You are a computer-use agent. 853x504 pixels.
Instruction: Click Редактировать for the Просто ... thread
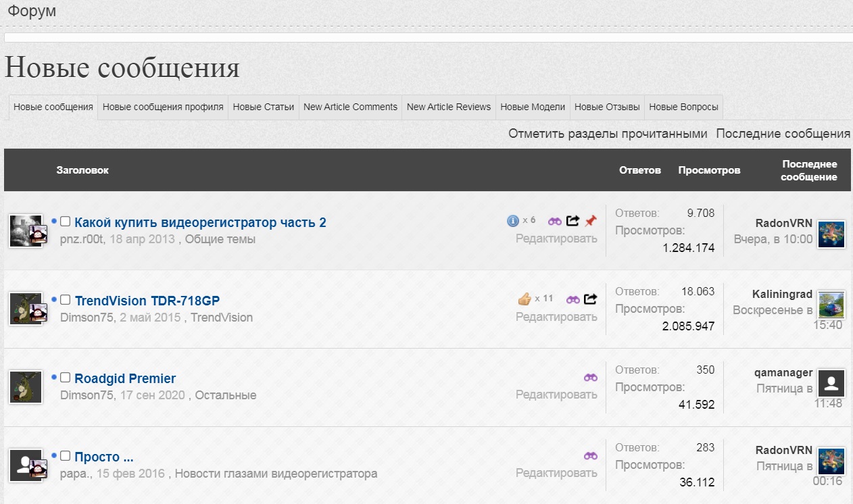pos(556,473)
